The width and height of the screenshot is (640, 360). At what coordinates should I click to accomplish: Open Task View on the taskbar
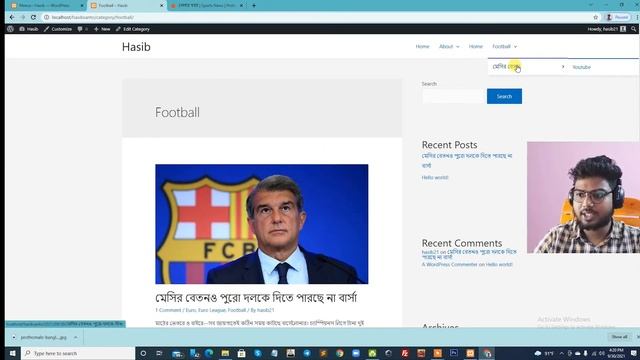(x=159, y=353)
